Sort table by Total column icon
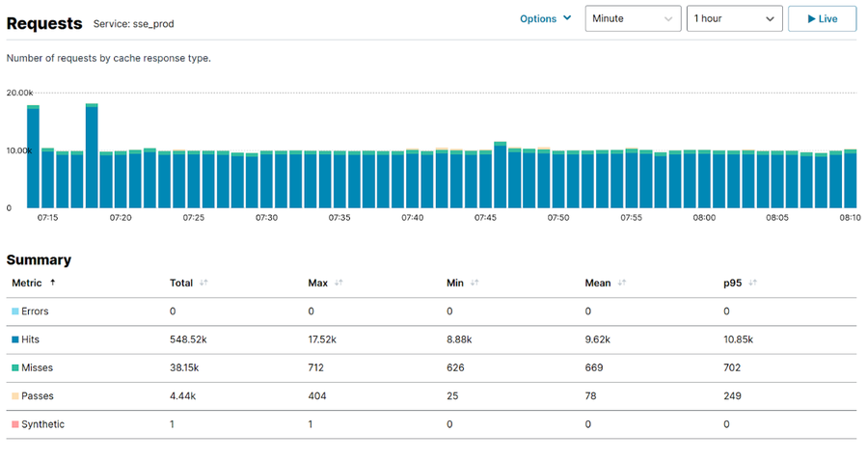Viewport: 868px width, 460px height. 203,284
